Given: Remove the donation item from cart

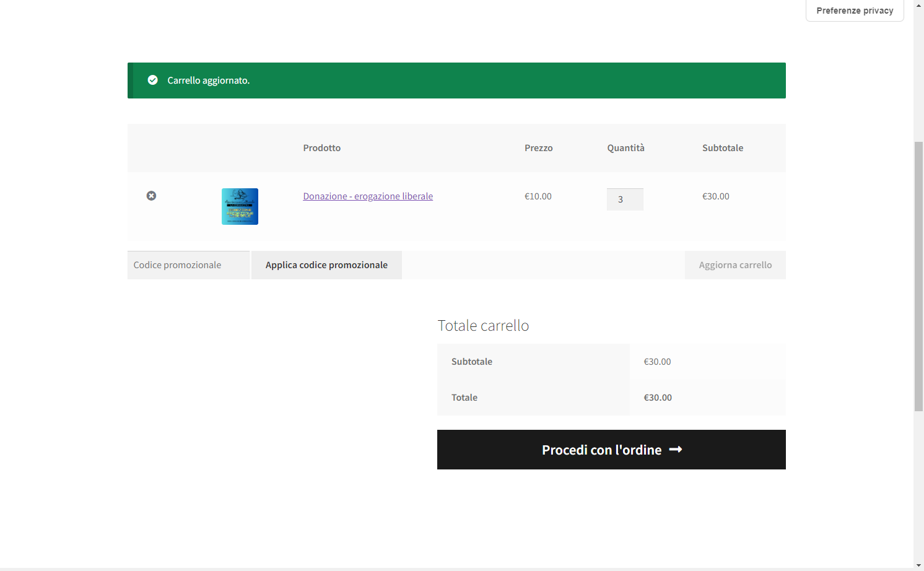Looking at the screenshot, I should pos(151,196).
